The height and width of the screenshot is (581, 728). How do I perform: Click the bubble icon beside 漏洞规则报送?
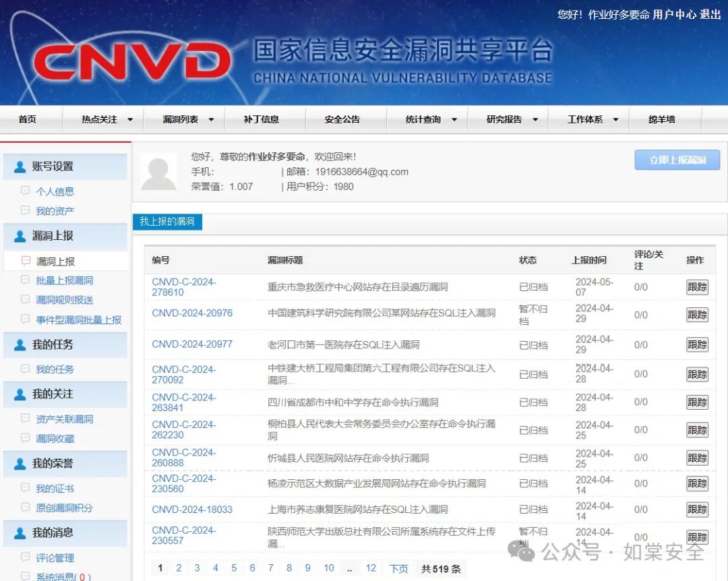(x=26, y=299)
